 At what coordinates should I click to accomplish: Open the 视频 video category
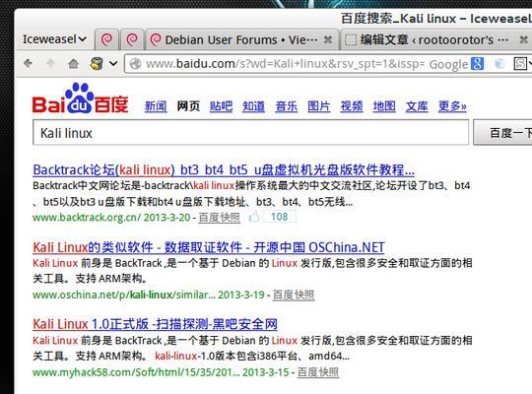[x=352, y=106]
